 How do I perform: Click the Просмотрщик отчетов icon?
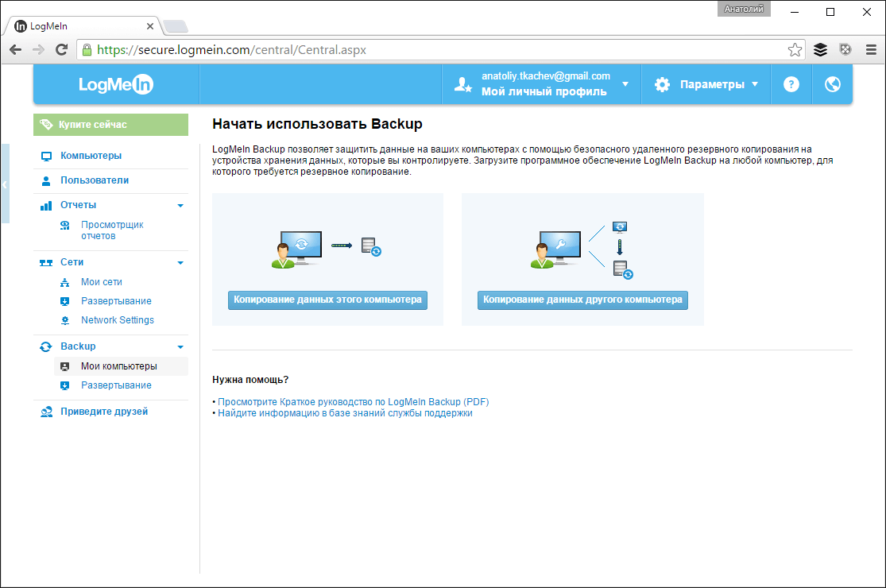pos(65,226)
